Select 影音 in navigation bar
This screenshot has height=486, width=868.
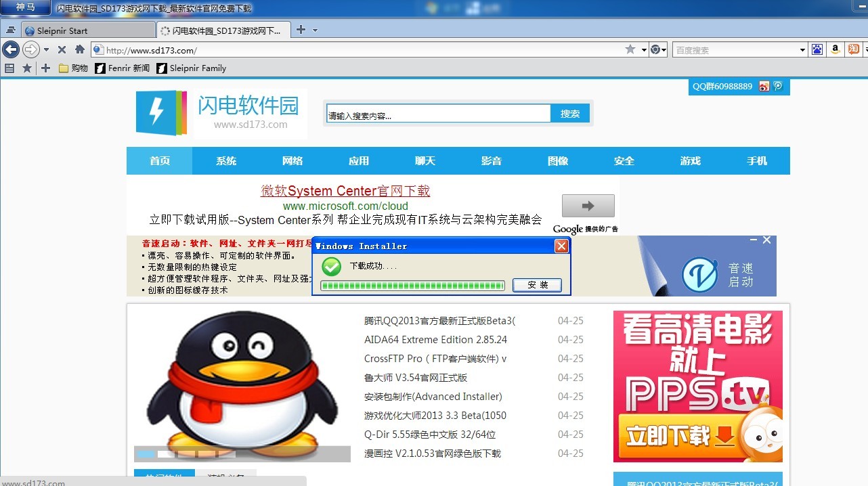coord(492,161)
